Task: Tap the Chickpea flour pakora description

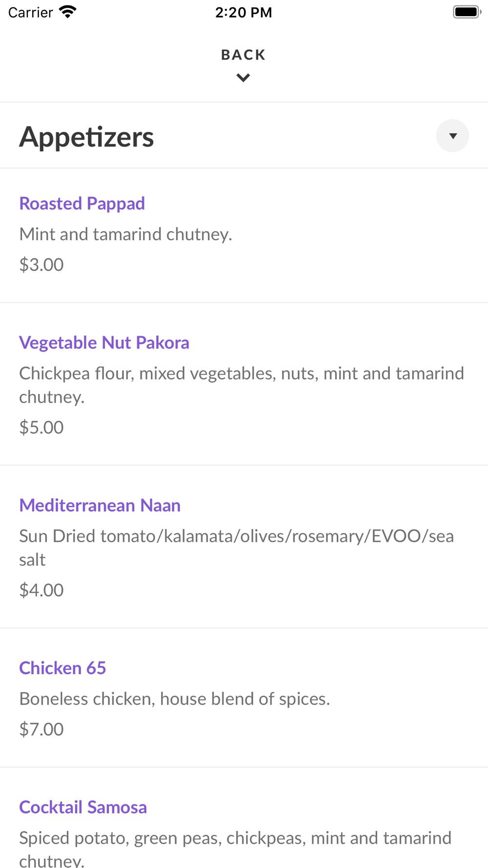Action: pyautogui.click(x=241, y=385)
